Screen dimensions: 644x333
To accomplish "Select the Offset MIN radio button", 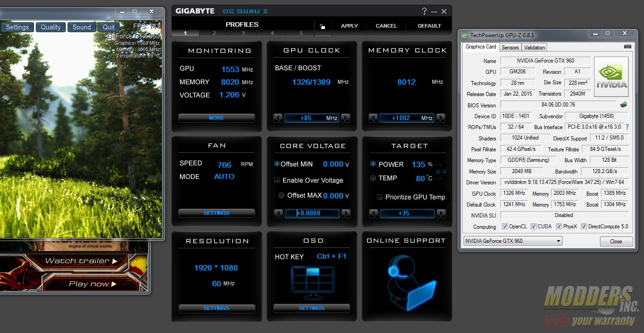I will pos(277,164).
